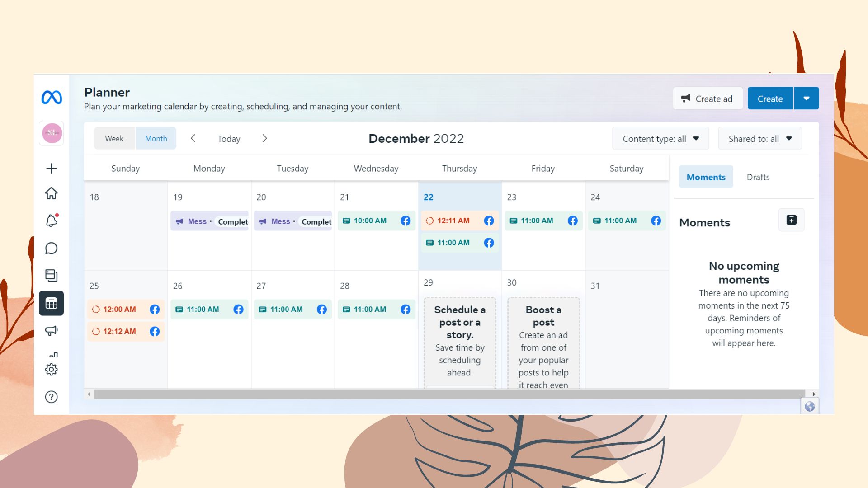The width and height of the screenshot is (868, 488).
Task: Switch to Month view
Action: (x=156, y=139)
